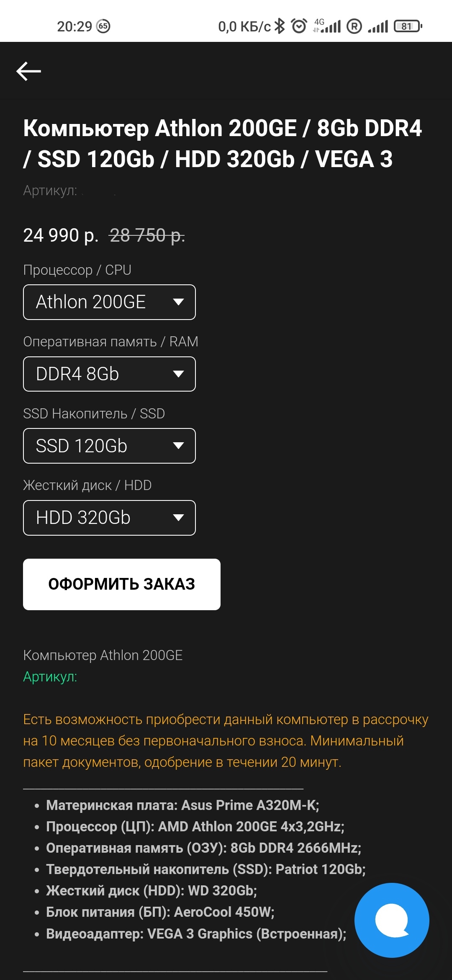Tap the Bluetooth status icon
Image resolution: width=452 pixels, height=980 pixels.
point(280,26)
